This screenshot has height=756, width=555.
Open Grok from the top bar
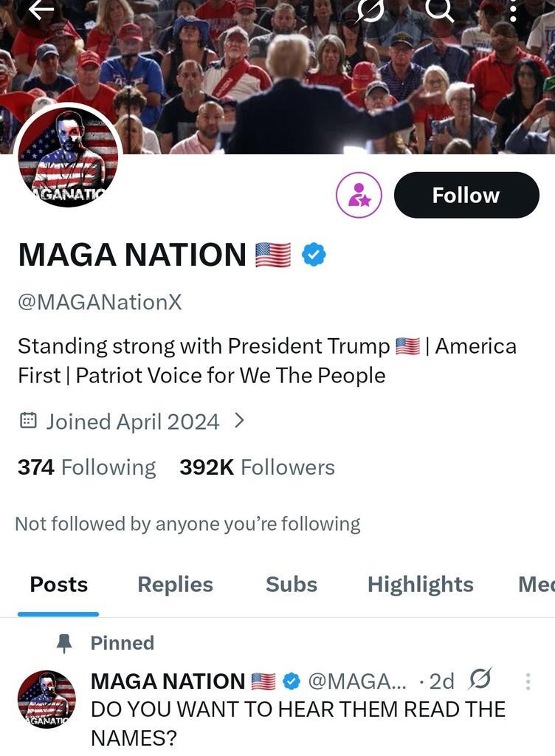point(367,11)
